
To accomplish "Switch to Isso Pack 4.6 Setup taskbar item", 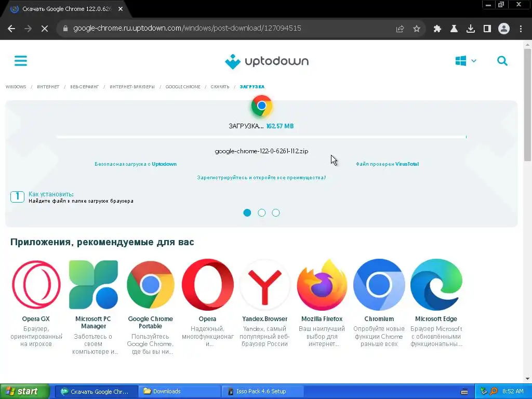I will tap(262, 391).
